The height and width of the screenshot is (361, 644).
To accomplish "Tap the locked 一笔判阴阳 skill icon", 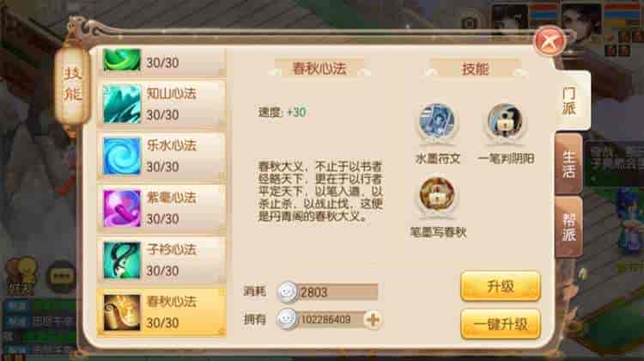I will [505, 122].
